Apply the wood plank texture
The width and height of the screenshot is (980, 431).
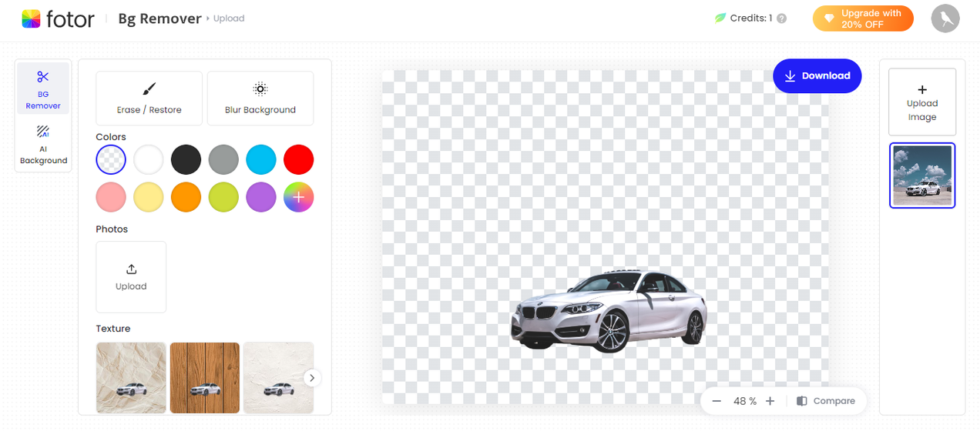(205, 378)
